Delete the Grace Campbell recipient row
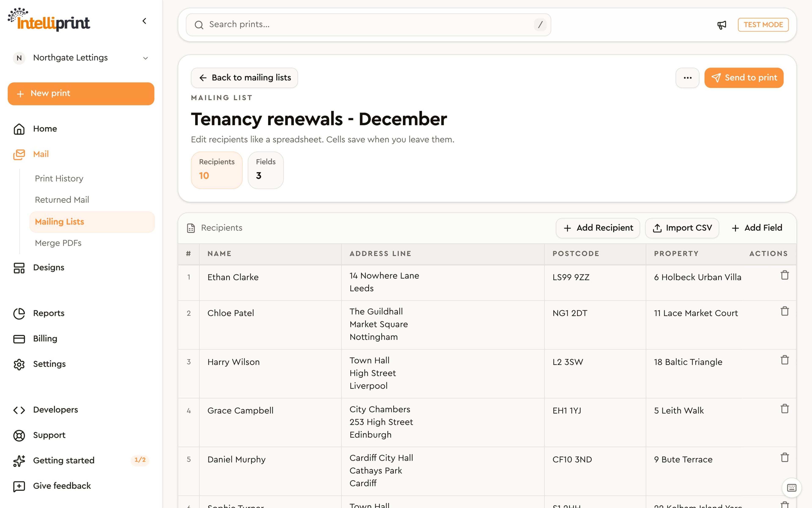The image size is (812, 508). coord(785,409)
